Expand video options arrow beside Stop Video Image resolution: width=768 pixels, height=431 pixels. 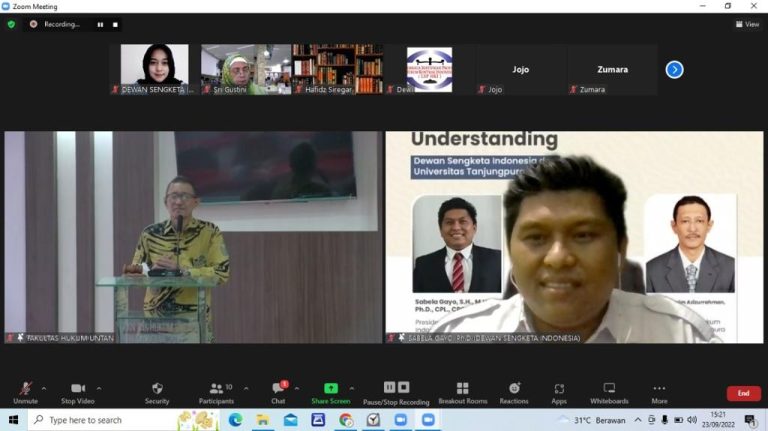pyautogui.click(x=99, y=388)
